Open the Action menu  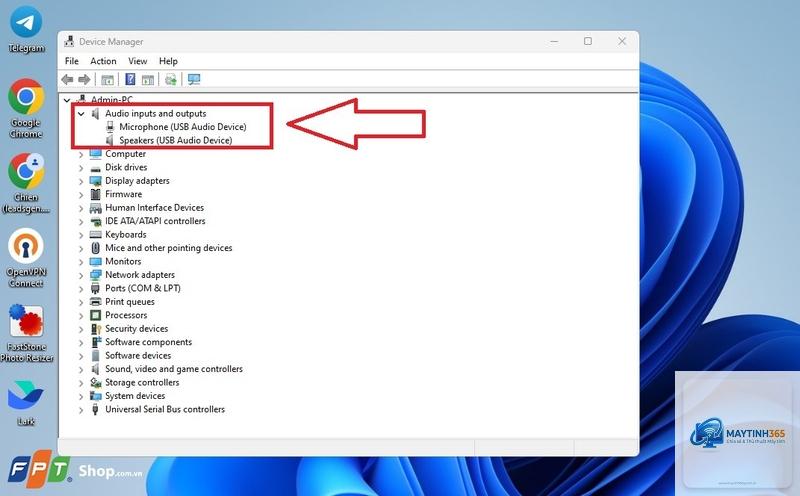[x=103, y=61]
